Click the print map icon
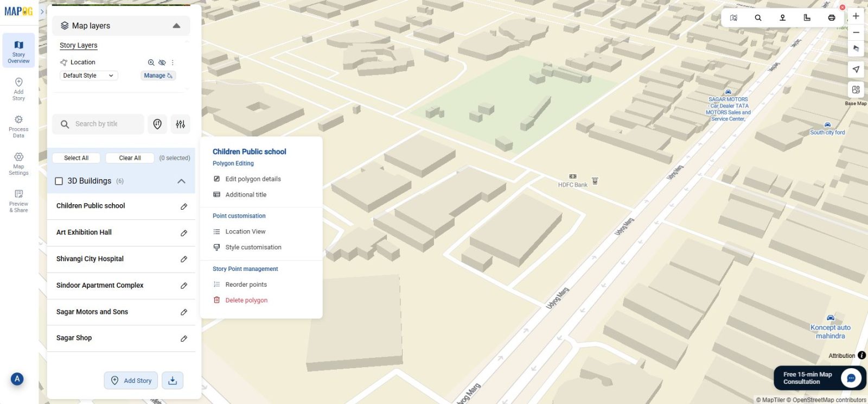The image size is (868, 404). click(x=831, y=18)
